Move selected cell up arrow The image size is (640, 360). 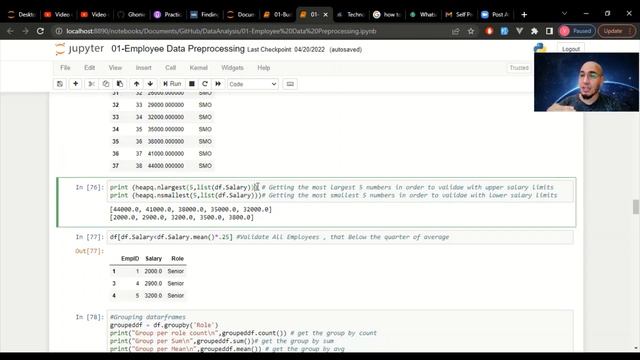[136, 84]
